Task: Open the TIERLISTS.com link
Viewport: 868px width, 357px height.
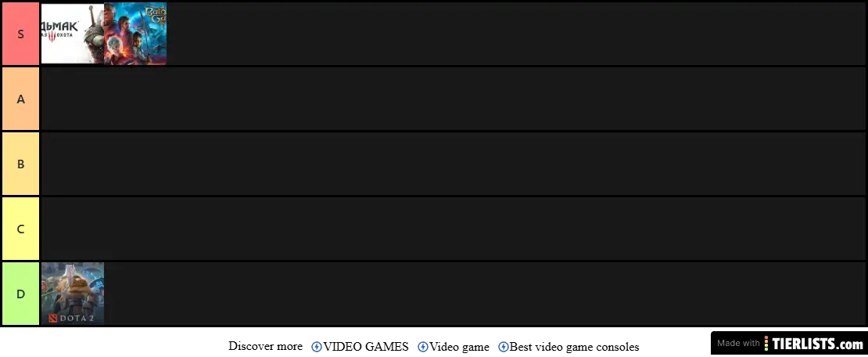Action: tap(818, 344)
